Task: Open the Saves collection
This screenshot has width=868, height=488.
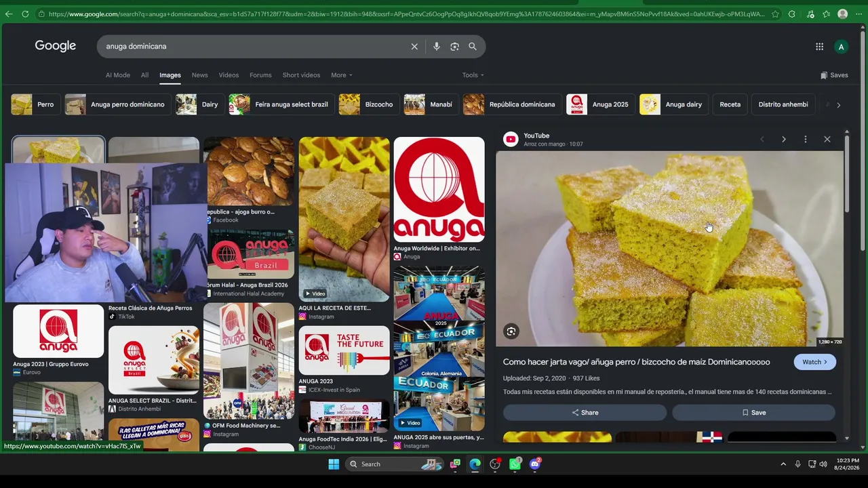Action: point(834,75)
